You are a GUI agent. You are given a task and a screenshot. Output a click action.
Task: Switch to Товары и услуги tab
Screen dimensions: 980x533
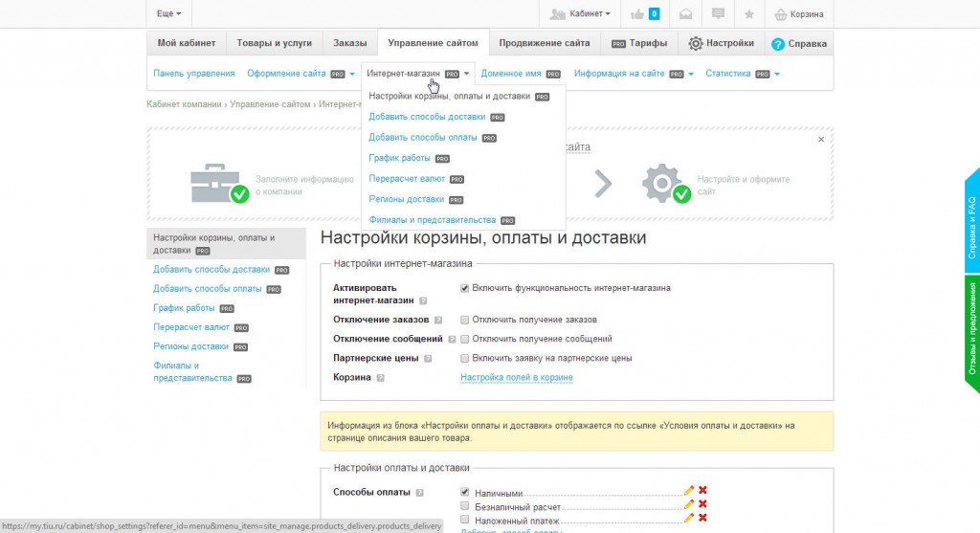274,43
